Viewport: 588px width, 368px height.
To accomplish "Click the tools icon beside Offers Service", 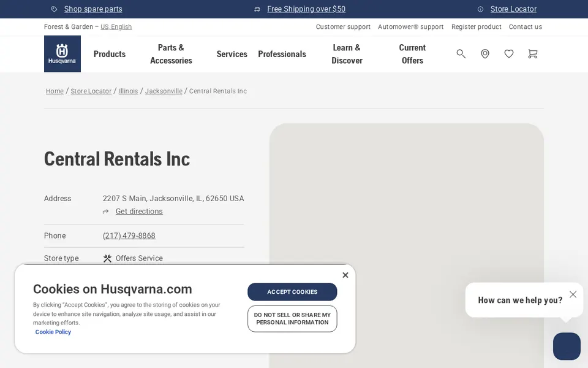I will point(107,258).
